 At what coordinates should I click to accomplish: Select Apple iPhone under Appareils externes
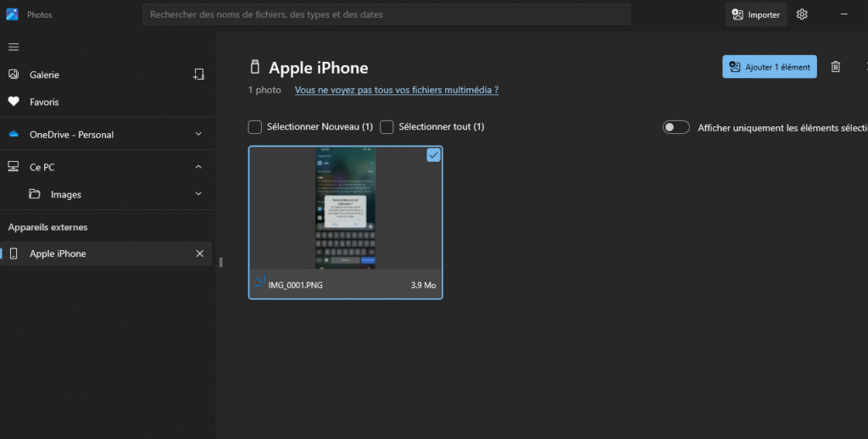tap(106, 253)
